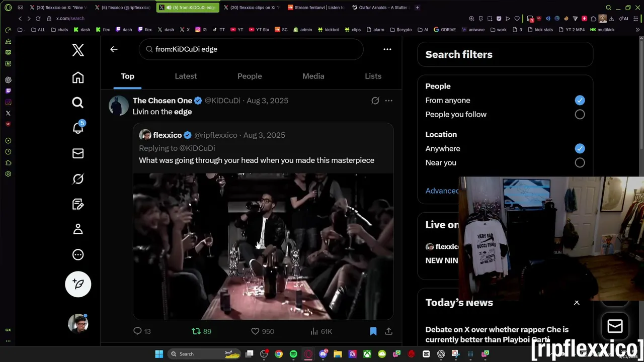Open Google Chrome from the taskbar
The height and width of the screenshot is (362, 644).
coord(278,354)
